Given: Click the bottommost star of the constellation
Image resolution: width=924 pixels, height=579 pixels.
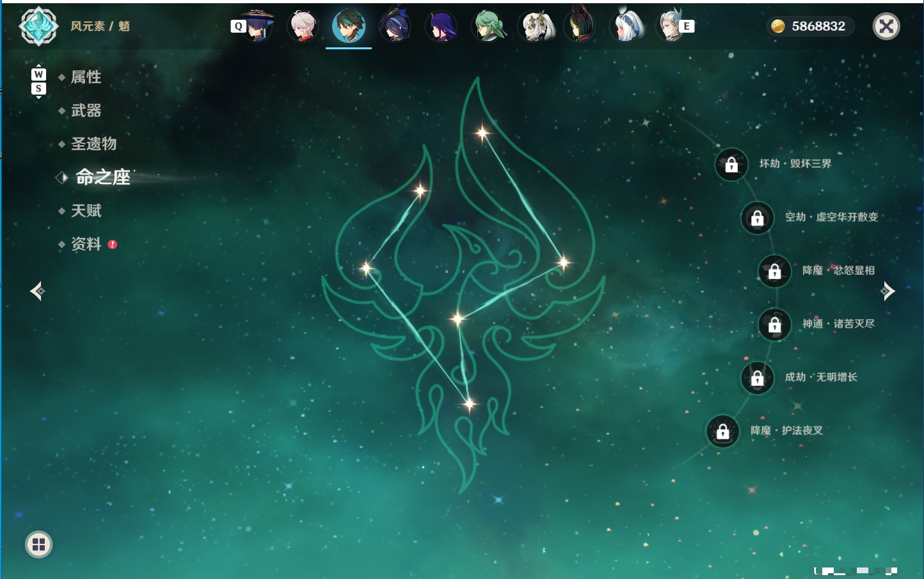Looking at the screenshot, I should [470, 404].
